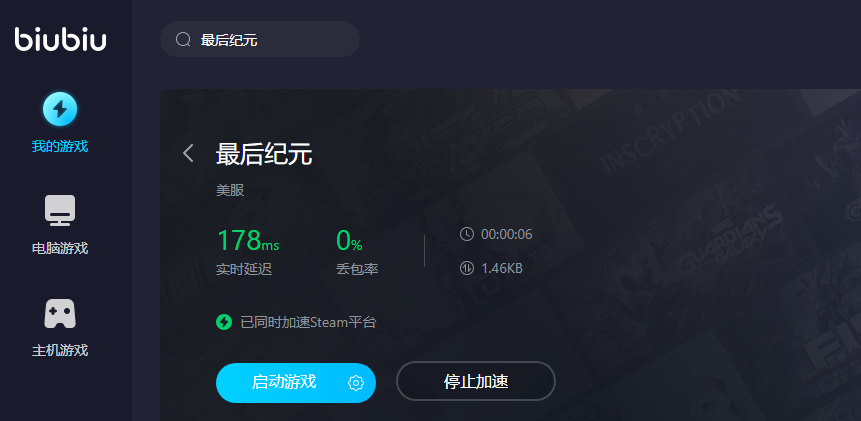
Task: Click the lightning bolt 我的游戏 icon
Action: 60,109
